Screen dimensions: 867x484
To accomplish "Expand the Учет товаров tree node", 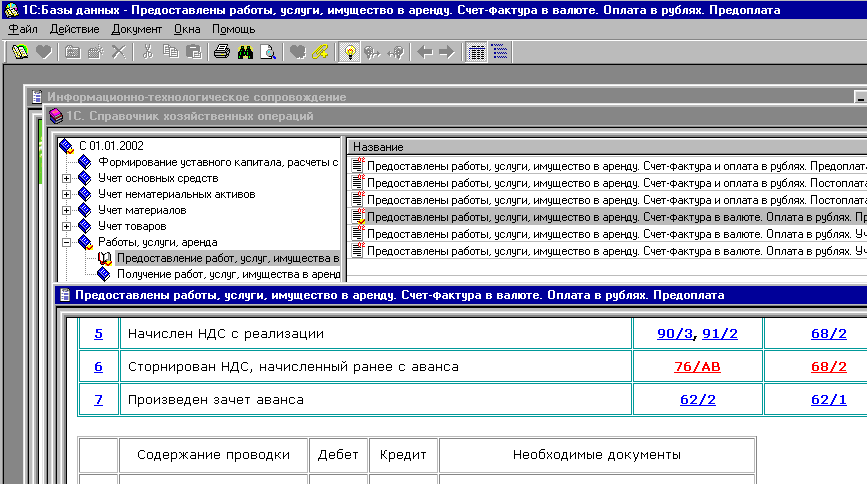I will 66,226.
